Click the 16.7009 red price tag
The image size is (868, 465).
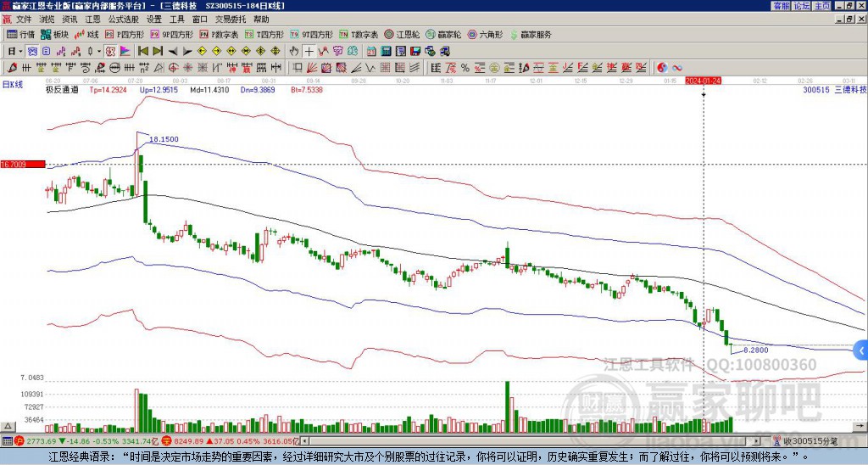(22, 165)
